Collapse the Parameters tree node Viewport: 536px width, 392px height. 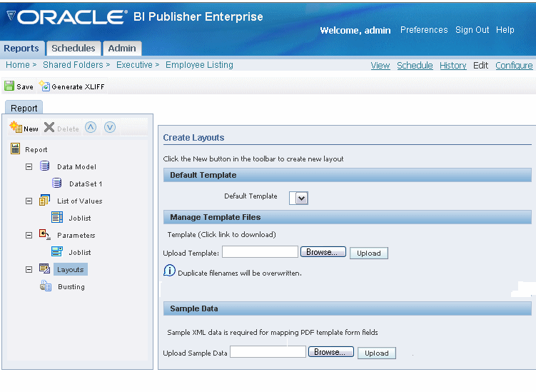coord(29,235)
